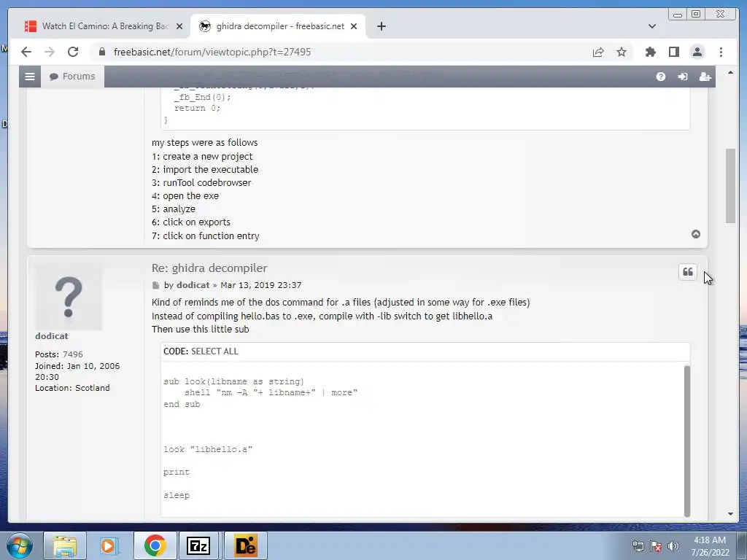This screenshot has height=560, width=747.
Task: Click the network tray icon
Action: pyautogui.click(x=638, y=546)
